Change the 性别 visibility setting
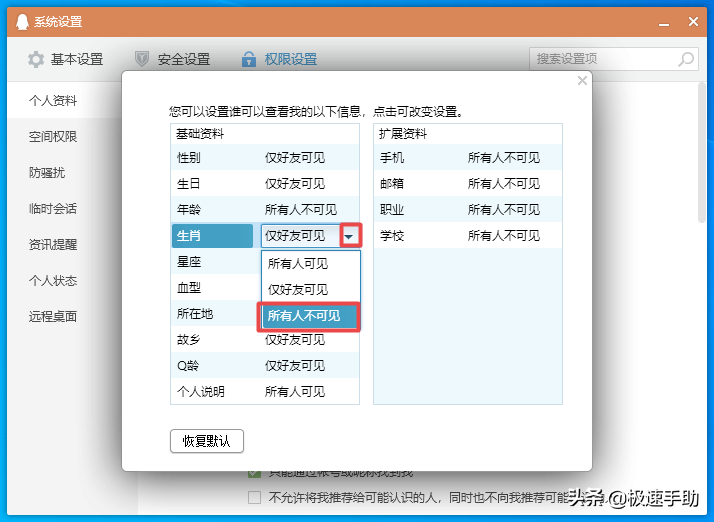 pos(295,158)
